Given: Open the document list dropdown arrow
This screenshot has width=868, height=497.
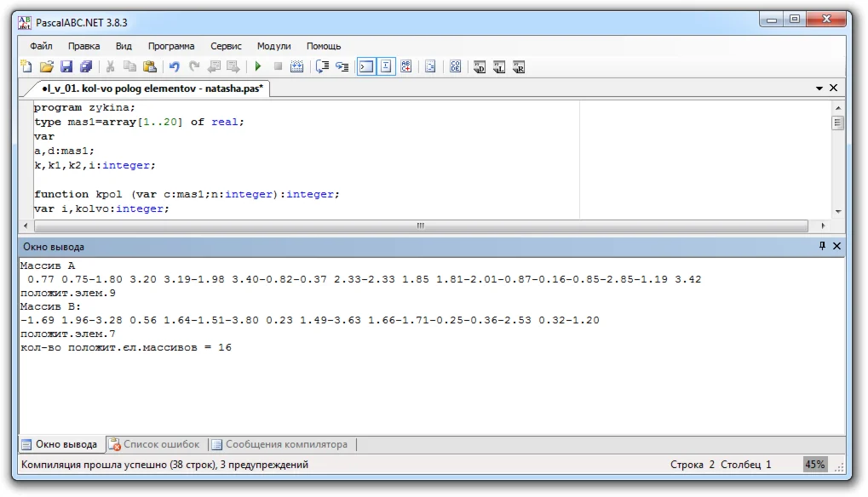Looking at the screenshot, I should click(x=819, y=88).
